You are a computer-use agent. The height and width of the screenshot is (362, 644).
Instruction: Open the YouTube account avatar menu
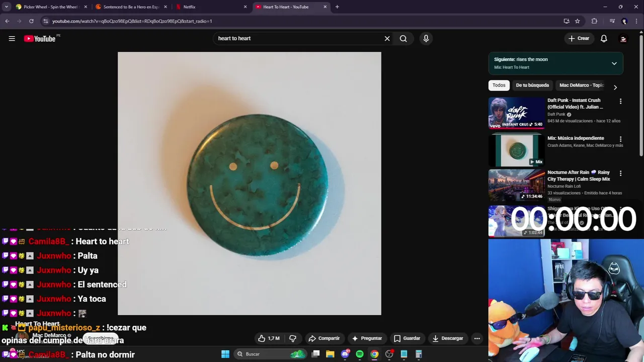click(x=623, y=39)
